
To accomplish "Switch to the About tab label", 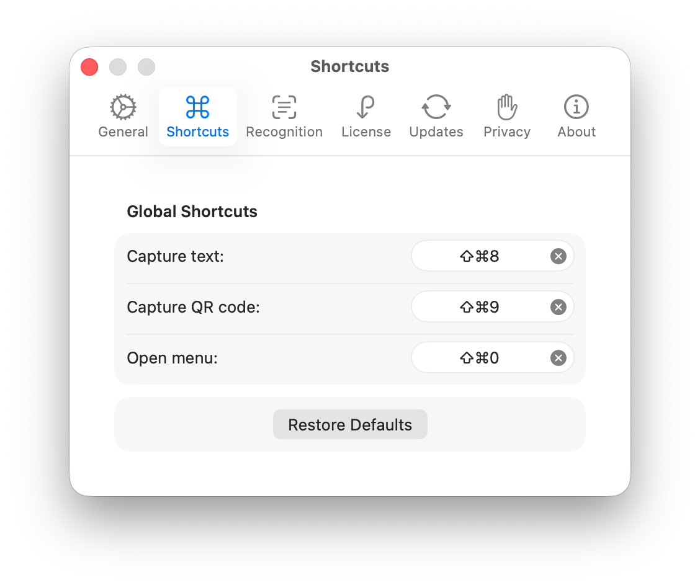I will (577, 132).
